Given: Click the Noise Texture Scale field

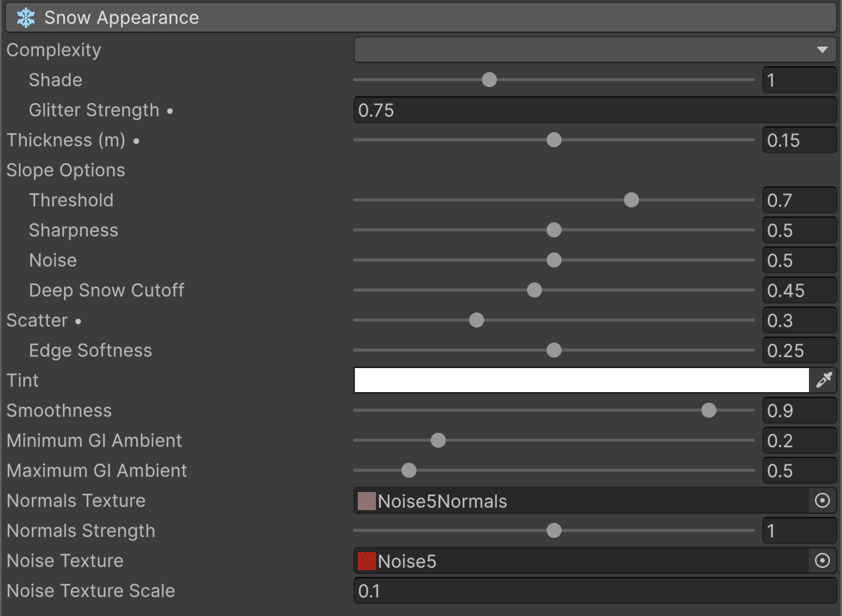Looking at the screenshot, I should pyautogui.click(x=595, y=590).
